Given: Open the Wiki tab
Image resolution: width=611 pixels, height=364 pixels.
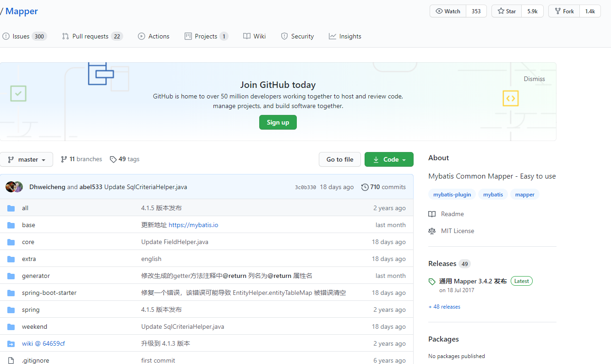Looking at the screenshot, I should click(255, 36).
